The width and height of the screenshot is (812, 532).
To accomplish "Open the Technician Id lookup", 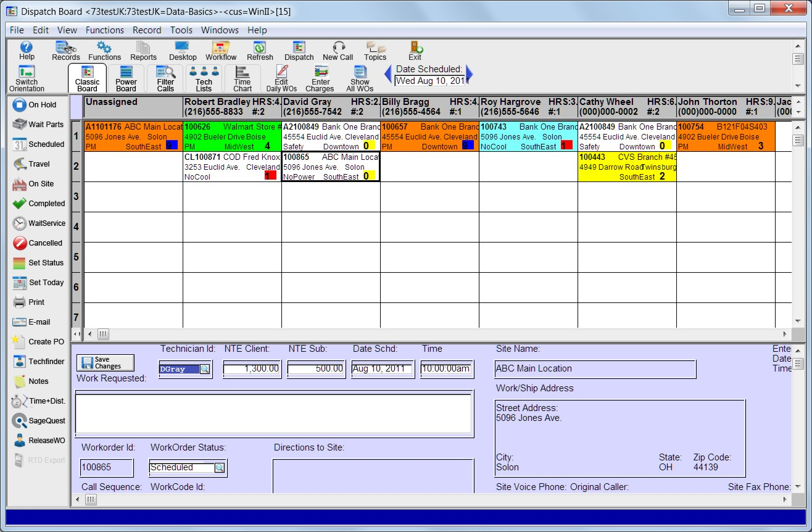I will tap(204, 368).
